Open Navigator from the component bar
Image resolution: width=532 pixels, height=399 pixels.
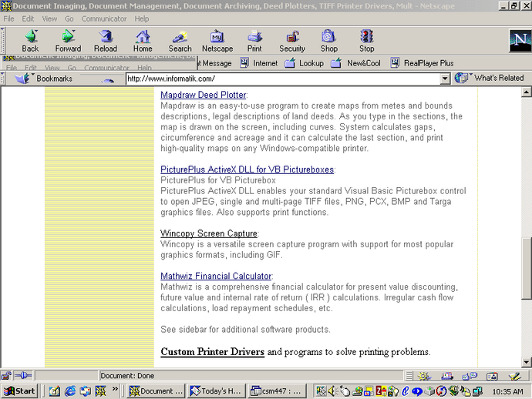pos(424,376)
